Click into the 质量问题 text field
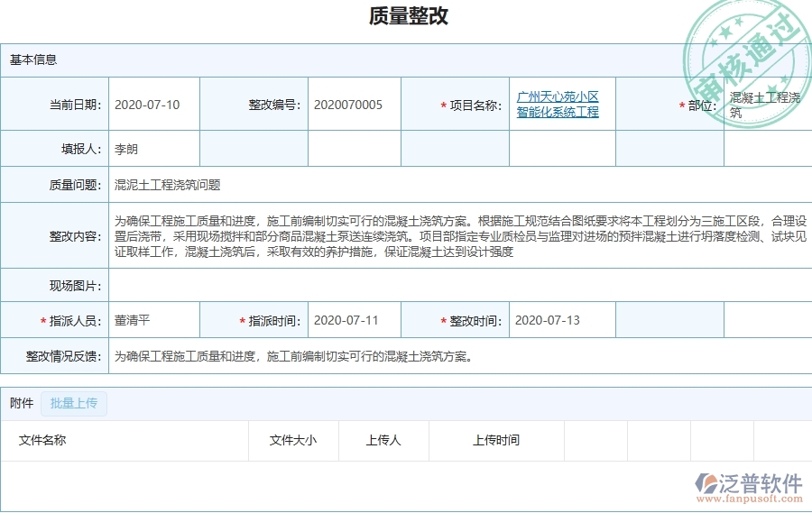 (x=451, y=186)
